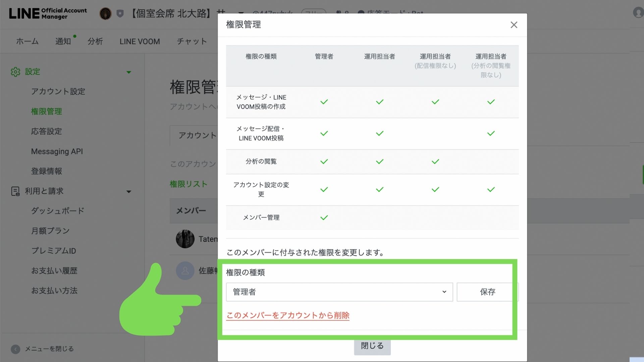This screenshot has width=644, height=362.
Task: Click the settings gear icon in sidebar
Action: (15, 72)
